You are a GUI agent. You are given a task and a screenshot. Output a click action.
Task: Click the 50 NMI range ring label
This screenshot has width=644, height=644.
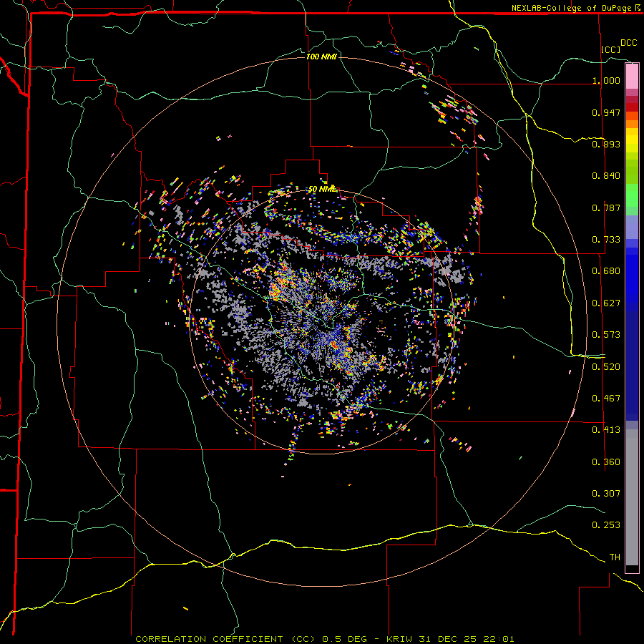click(x=323, y=190)
